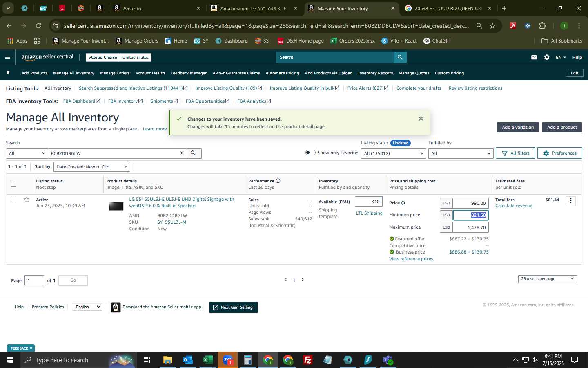Click the bookmark flag icon in navigation bar
This screenshot has width=588, height=368.
[8, 73]
